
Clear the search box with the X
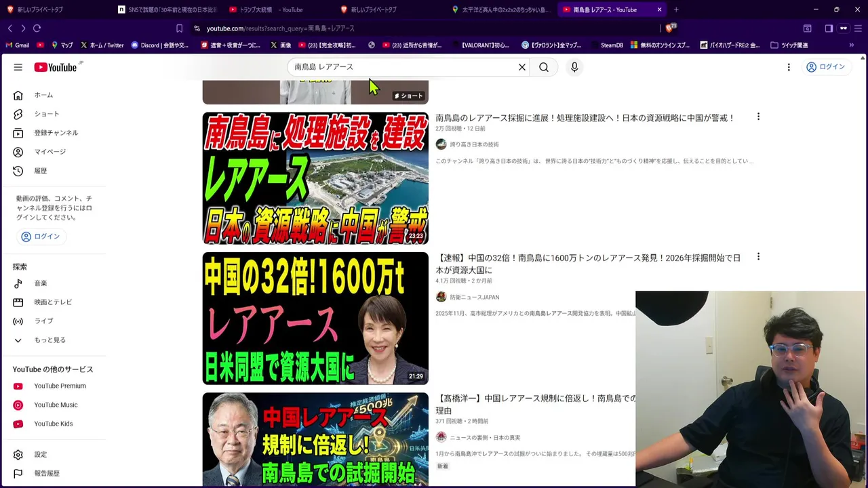(x=522, y=67)
